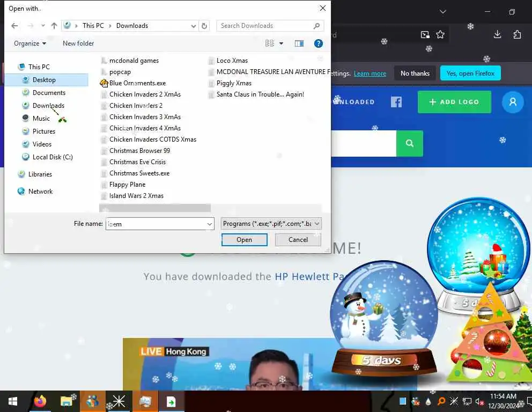
Task: Click the Facebook icon on the website
Action: (396, 102)
